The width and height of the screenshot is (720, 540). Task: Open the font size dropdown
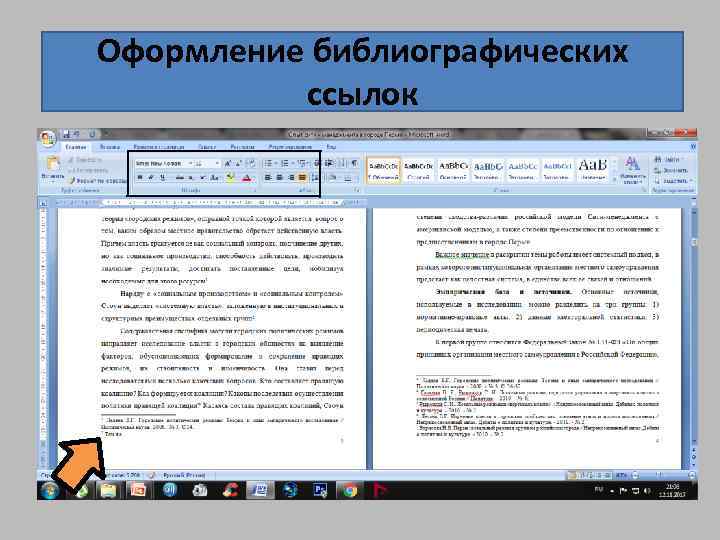click(x=217, y=163)
